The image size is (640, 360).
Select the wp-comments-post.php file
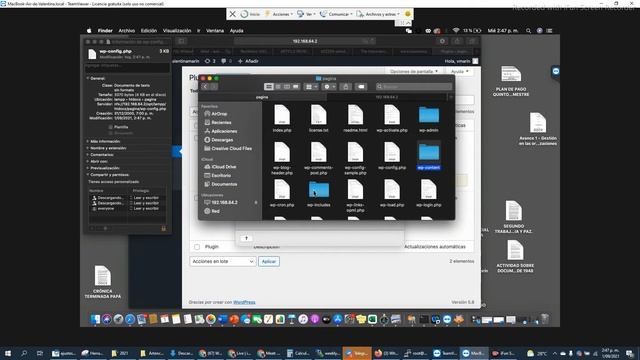pos(319,152)
